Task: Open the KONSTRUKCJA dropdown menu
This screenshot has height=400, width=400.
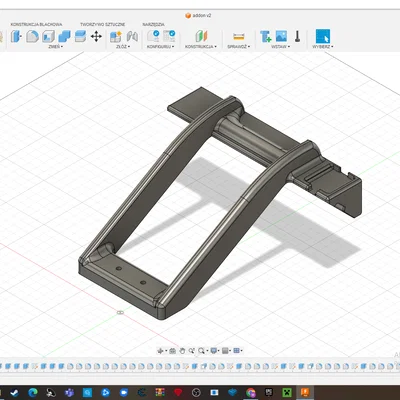Action: click(201, 47)
